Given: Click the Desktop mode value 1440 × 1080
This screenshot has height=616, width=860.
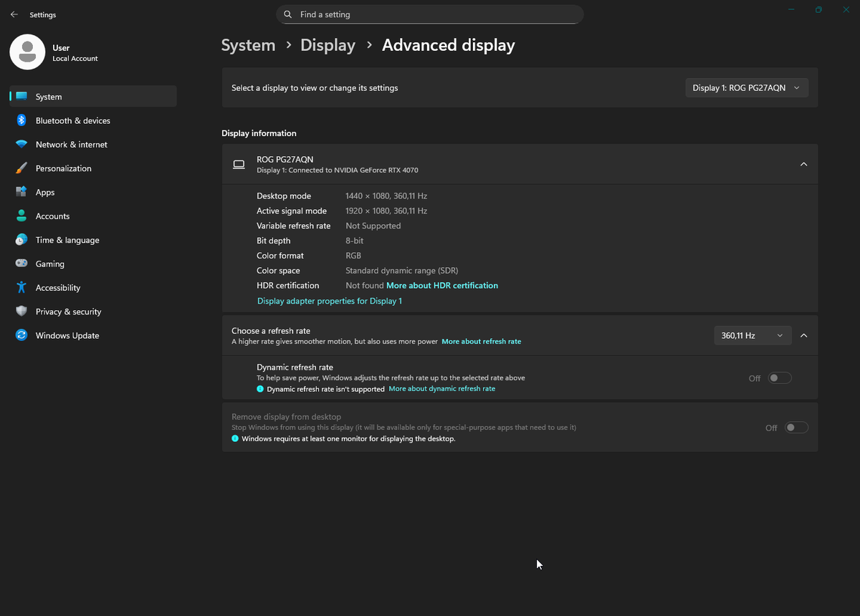Looking at the screenshot, I should 386,196.
